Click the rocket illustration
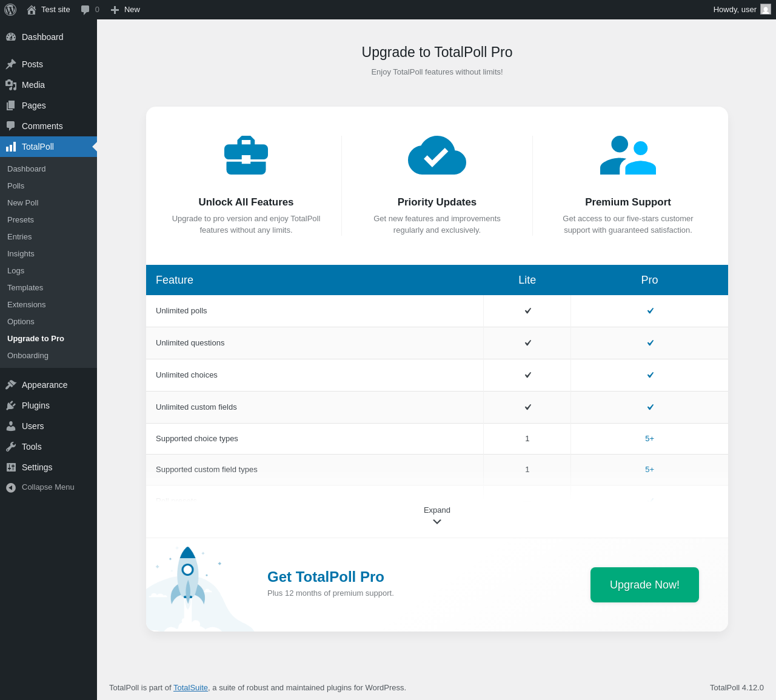Viewport: 776px width, 700px height. point(188,582)
